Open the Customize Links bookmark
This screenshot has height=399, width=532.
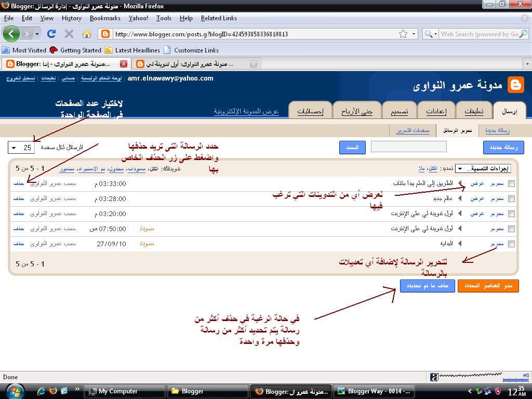191,50
